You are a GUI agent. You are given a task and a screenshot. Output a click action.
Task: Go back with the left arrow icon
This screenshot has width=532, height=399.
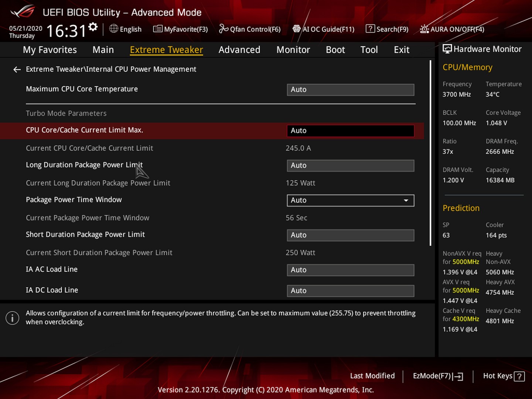tap(17, 69)
